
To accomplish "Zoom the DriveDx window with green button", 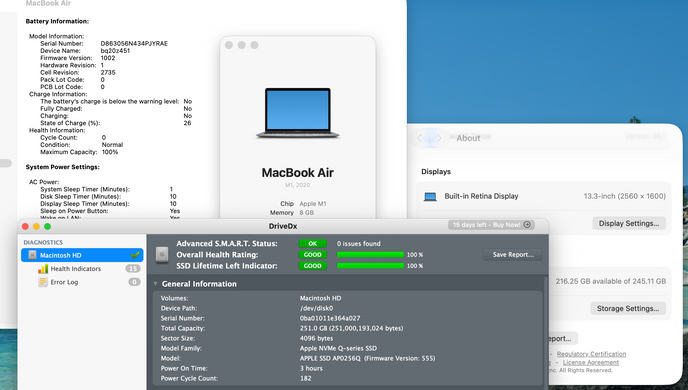I will click(x=47, y=226).
